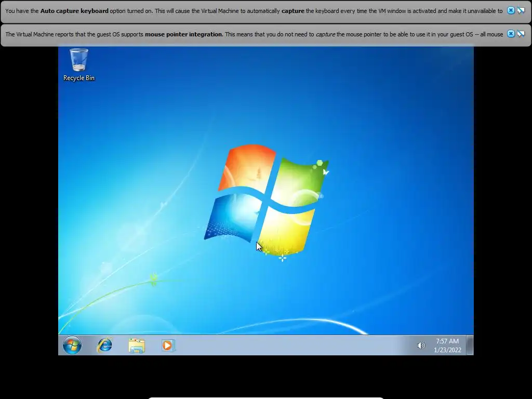Open the Windows Start menu orb
The height and width of the screenshot is (399, 532).
pos(72,345)
